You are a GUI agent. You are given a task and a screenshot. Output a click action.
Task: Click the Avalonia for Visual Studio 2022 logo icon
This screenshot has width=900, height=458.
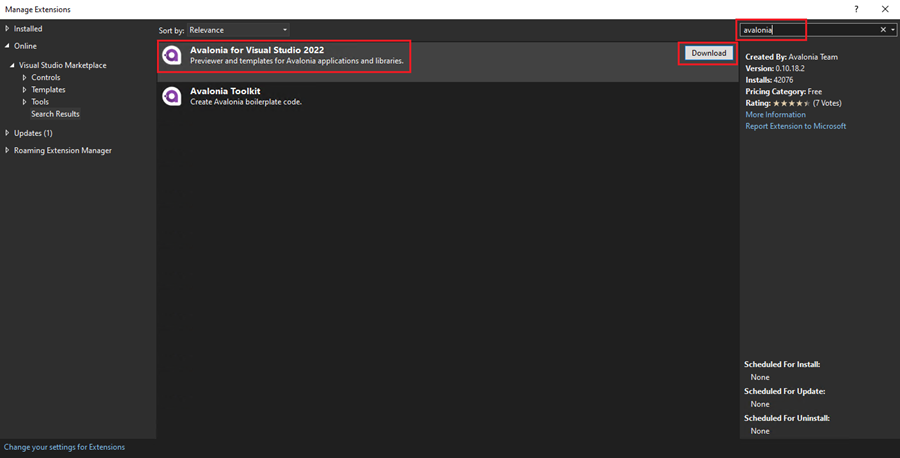pos(172,55)
